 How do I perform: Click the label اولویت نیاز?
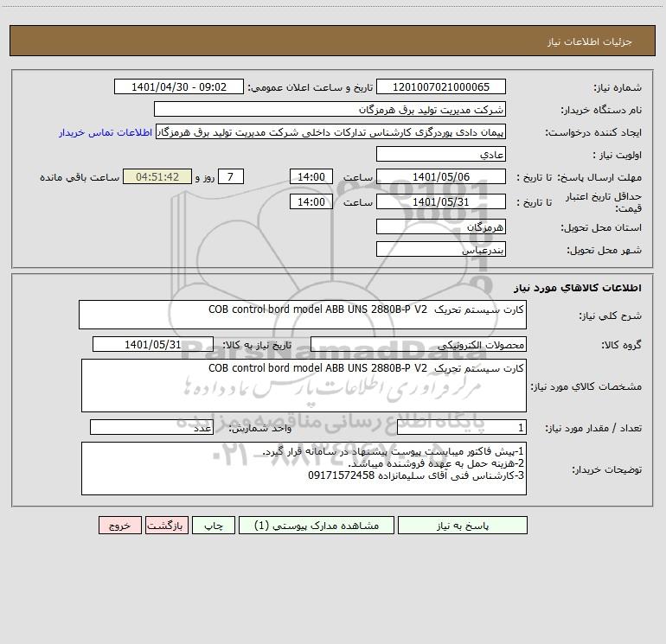(618, 156)
